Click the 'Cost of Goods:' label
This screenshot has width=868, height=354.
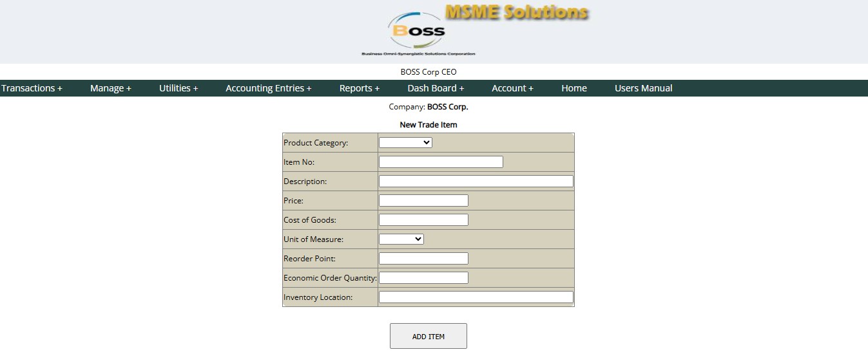coord(310,220)
